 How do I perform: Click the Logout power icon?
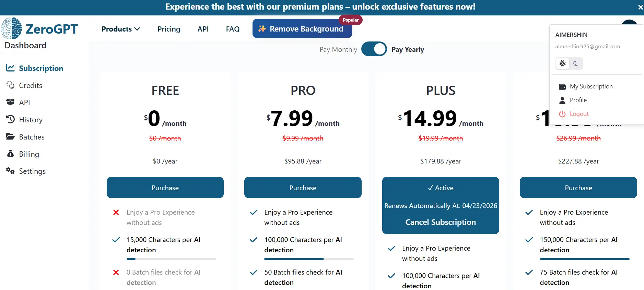(x=562, y=114)
